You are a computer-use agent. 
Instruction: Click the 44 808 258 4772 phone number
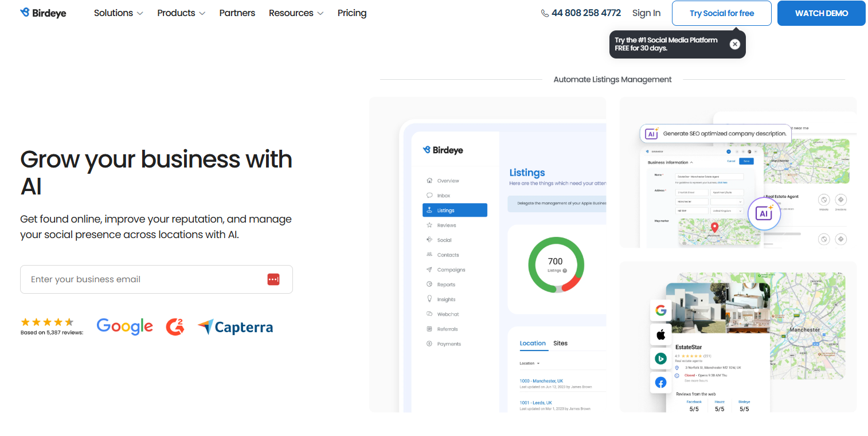click(585, 13)
